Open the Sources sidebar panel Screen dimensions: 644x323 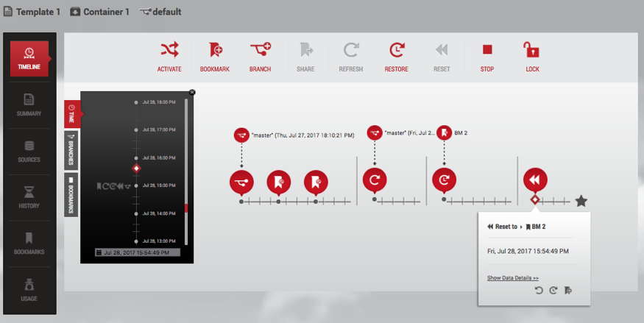point(29,151)
